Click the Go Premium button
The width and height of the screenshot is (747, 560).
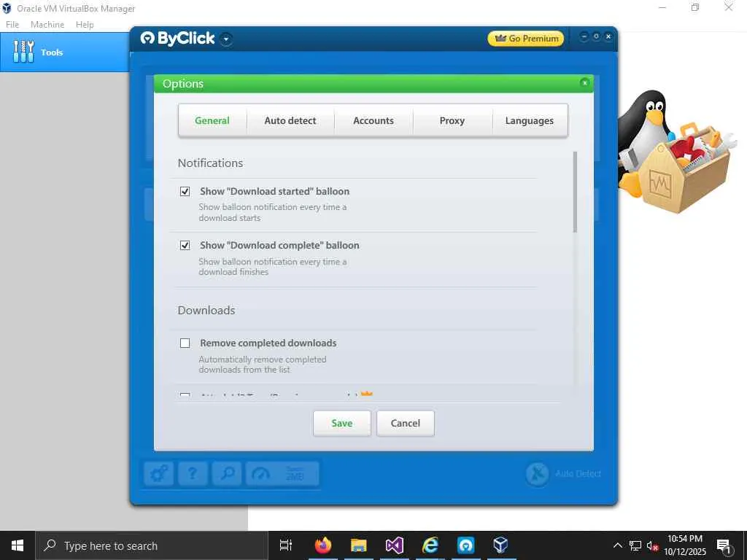coord(526,39)
